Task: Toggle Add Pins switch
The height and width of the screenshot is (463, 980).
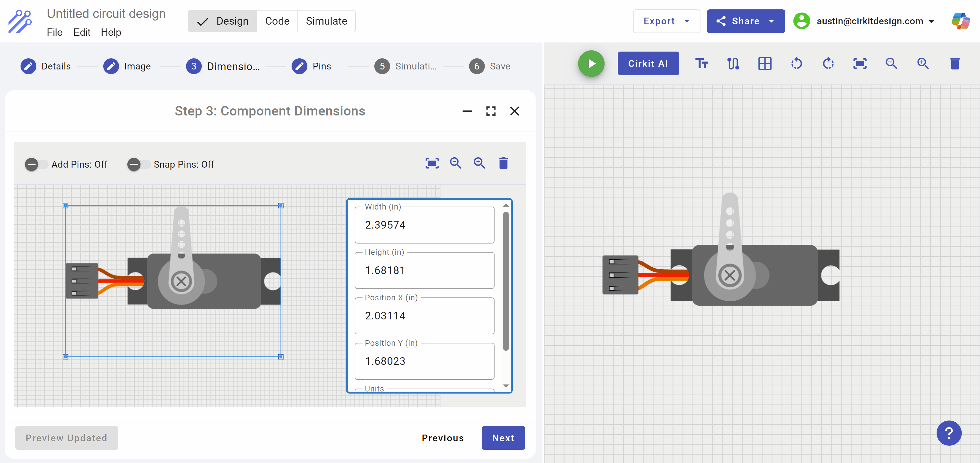Action: [x=36, y=164]
